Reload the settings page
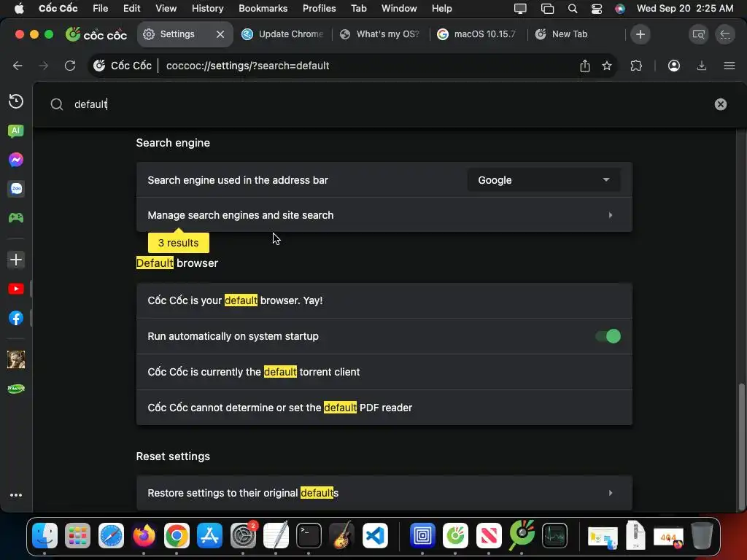 pyautogui.click(x=70, y=66)
